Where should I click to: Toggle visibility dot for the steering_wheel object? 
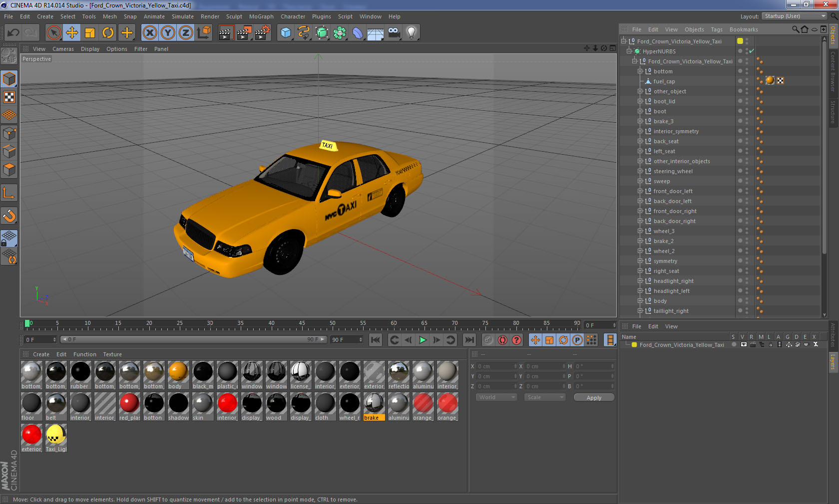[x=740, y=170]
